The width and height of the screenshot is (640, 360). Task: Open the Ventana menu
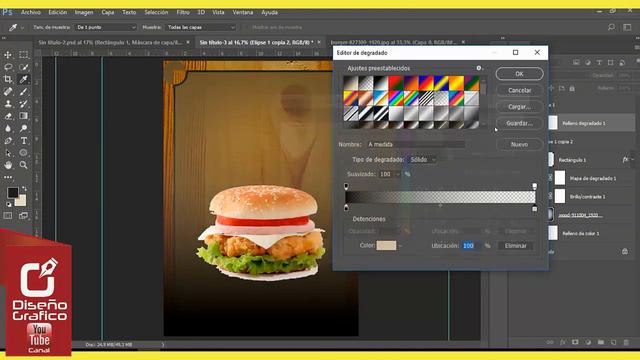point(242,12)
